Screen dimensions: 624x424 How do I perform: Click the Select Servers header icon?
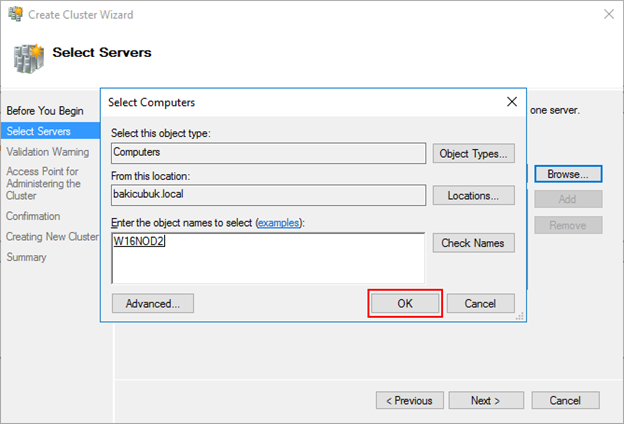pos(28,59)
